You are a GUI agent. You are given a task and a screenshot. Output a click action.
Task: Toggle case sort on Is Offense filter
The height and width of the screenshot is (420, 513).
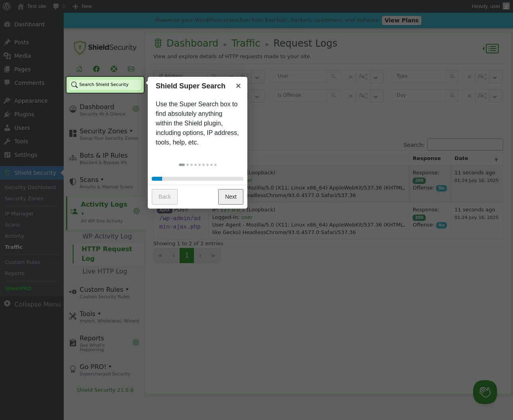(x=363, y=96)
